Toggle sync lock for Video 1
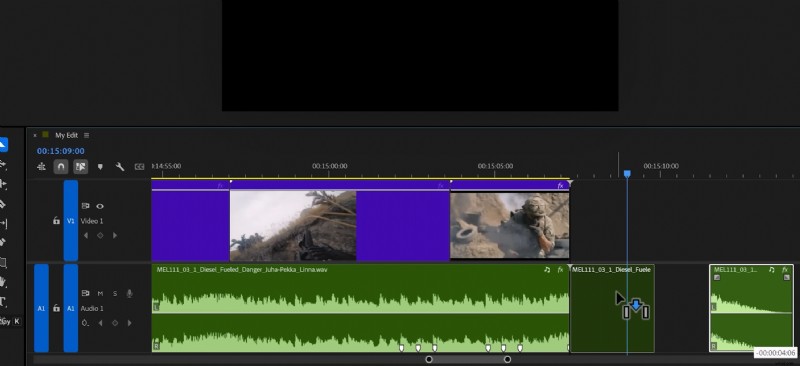This screenshot has height=366, width=800. (85, 206)
